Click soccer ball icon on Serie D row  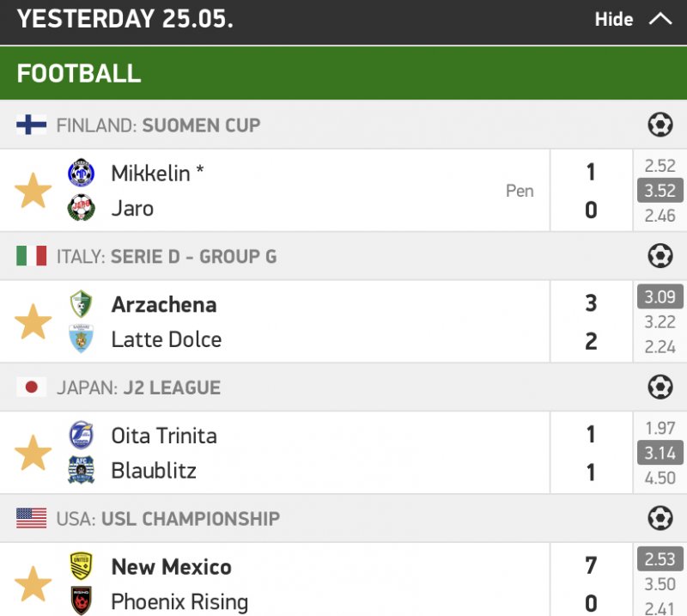coord(660,256)
